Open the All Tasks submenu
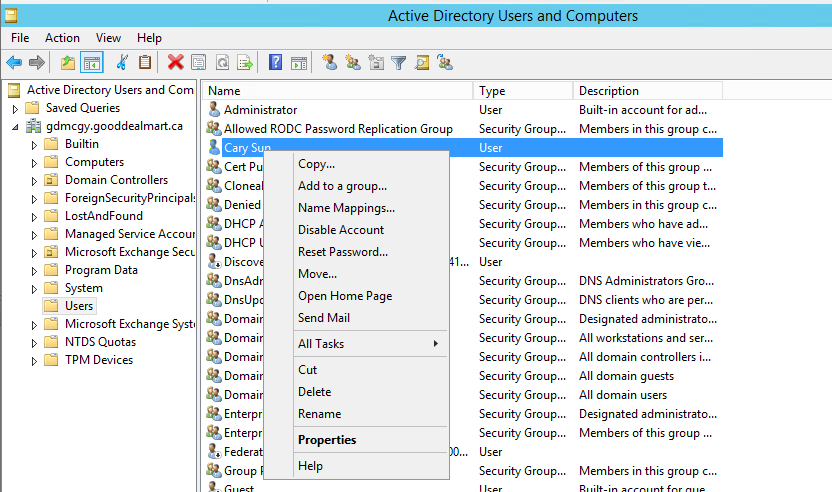Image resolution: width=832 pixels, height=492 pixels. click(370, 344)
